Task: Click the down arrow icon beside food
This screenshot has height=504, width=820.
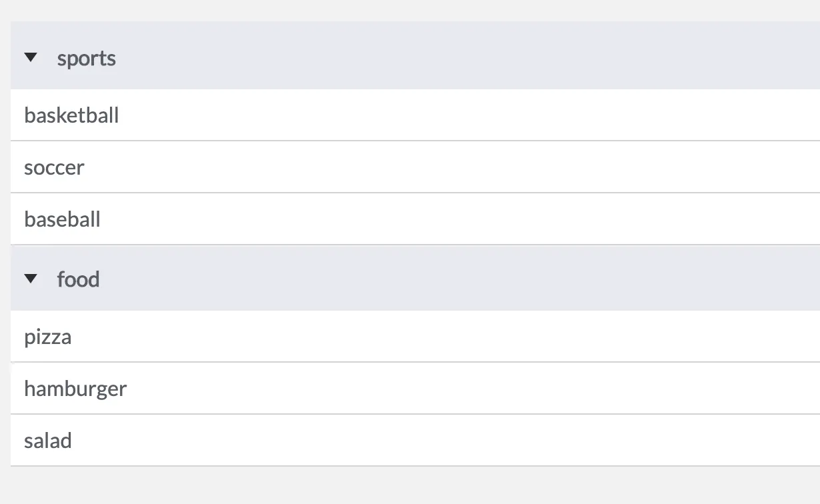Action: tap(31, 279)
